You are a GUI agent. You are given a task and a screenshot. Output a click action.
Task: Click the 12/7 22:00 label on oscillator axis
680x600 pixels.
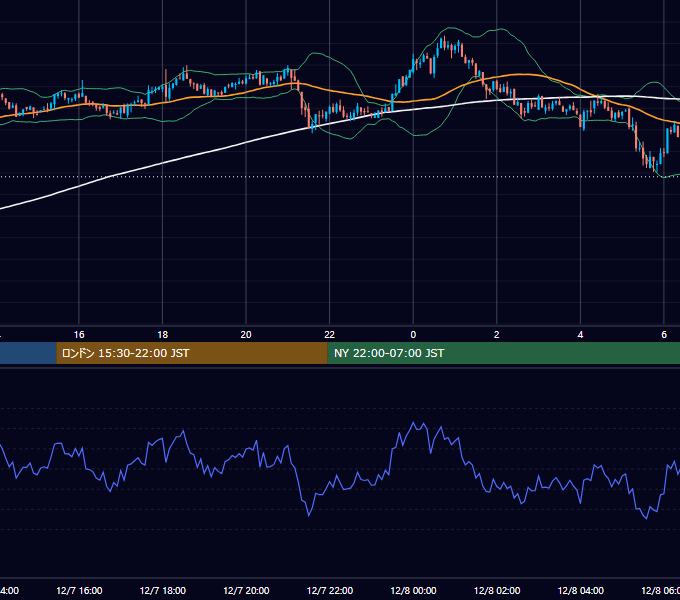pyautogui.click(x=330, y=591)
